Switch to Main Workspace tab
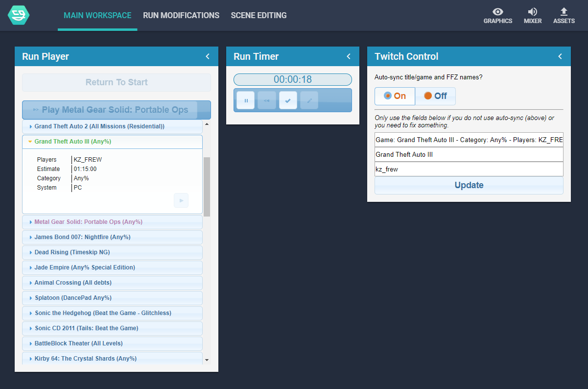Image resolution: width=588 pixels, height=389 pixels. click(97, 15)
